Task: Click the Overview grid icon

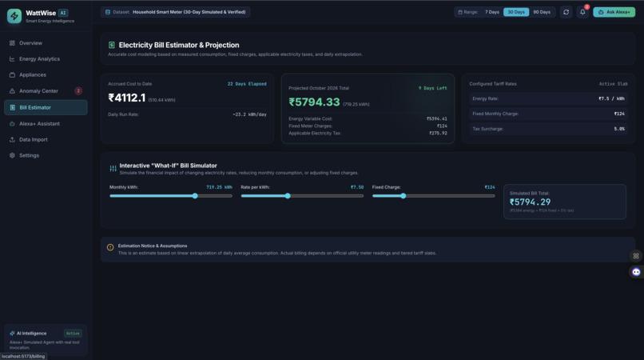Action: pos(12,42)
